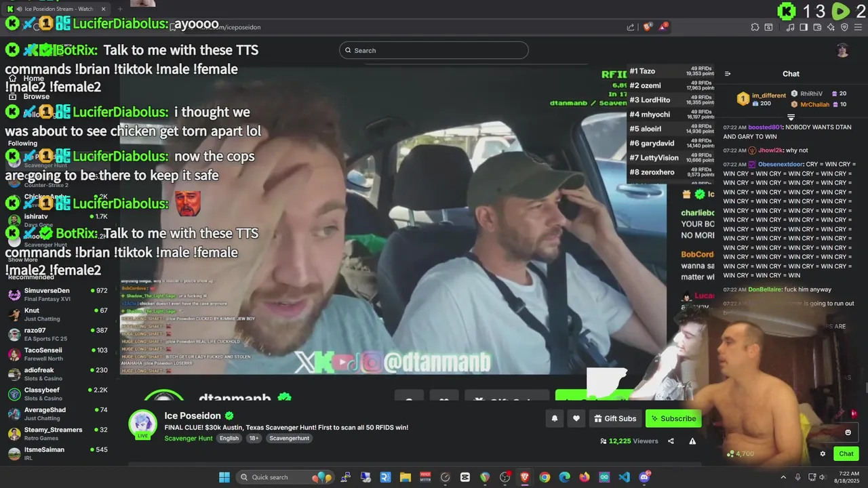Open im_different top gifter entry

point(762,99)
